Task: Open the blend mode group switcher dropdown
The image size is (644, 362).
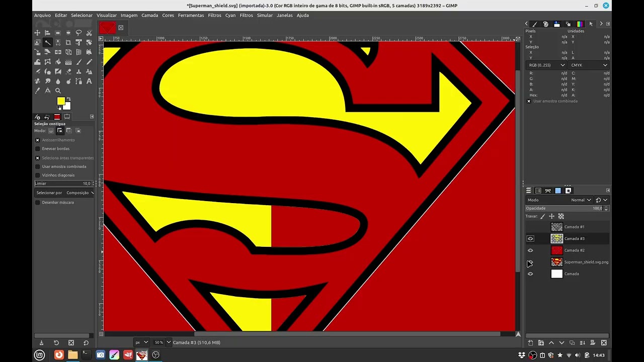Action: 602,200
